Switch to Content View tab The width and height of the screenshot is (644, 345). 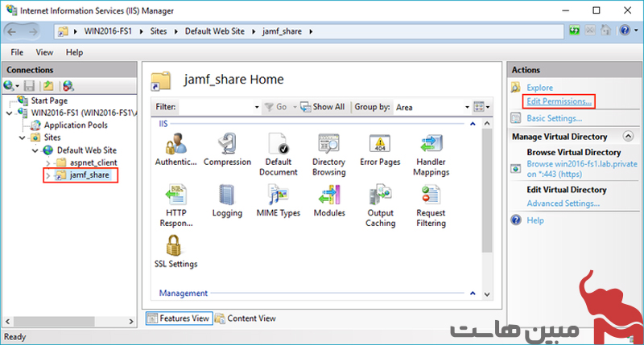point(246,318)
